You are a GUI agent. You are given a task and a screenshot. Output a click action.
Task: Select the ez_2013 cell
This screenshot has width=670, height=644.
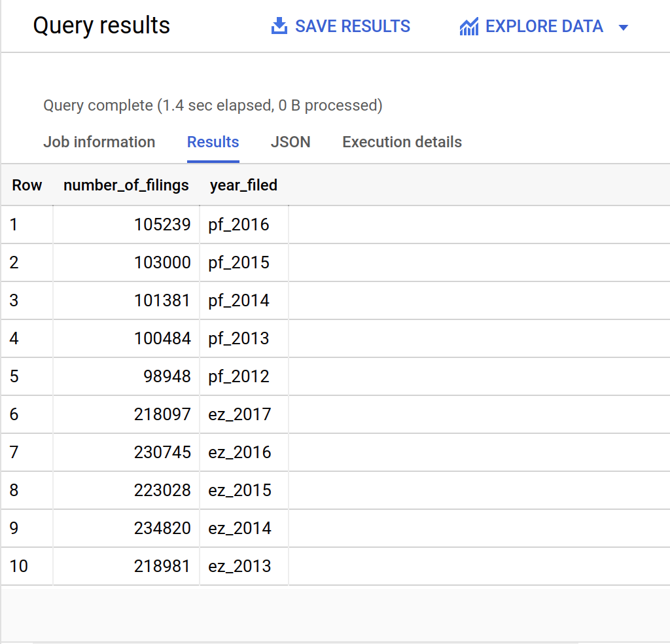[x=244, y=566]
